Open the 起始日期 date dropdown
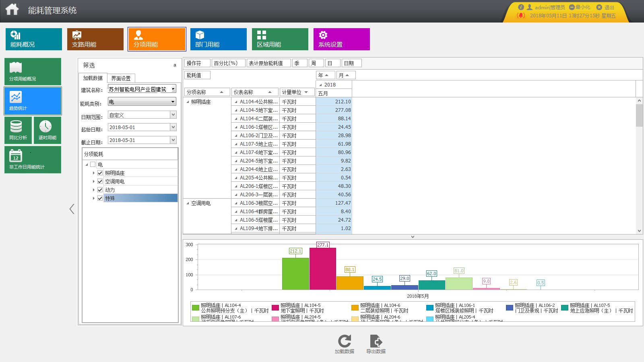The image size is (644, 362). 173,128
